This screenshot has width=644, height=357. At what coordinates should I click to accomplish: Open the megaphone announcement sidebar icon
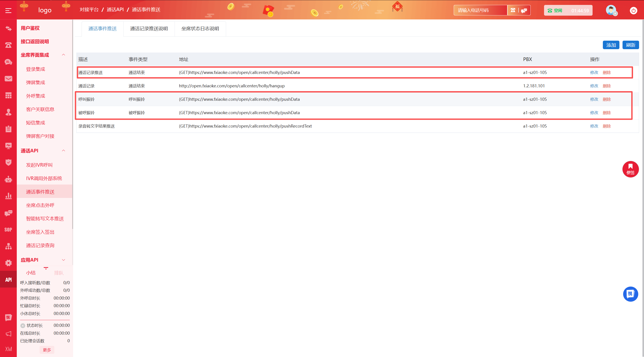pos(8,334)
